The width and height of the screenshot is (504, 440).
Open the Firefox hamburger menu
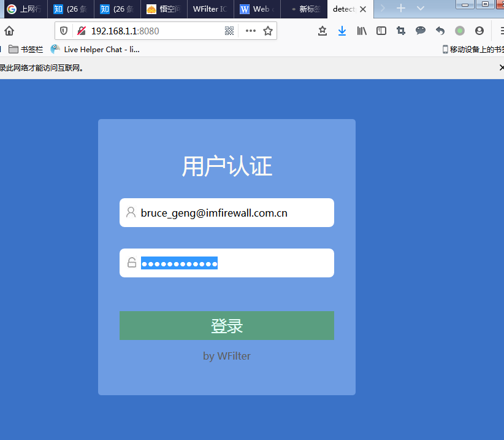coord(499,31)
